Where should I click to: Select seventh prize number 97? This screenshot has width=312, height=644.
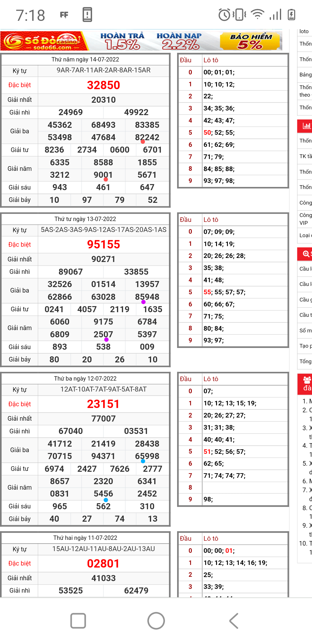(x=87, y=200)
